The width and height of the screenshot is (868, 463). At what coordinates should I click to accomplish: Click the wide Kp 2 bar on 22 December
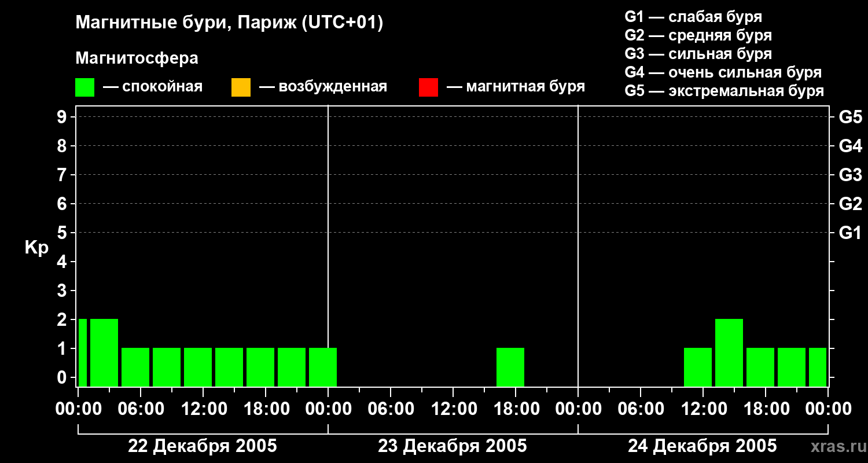(x=104, y=352)
